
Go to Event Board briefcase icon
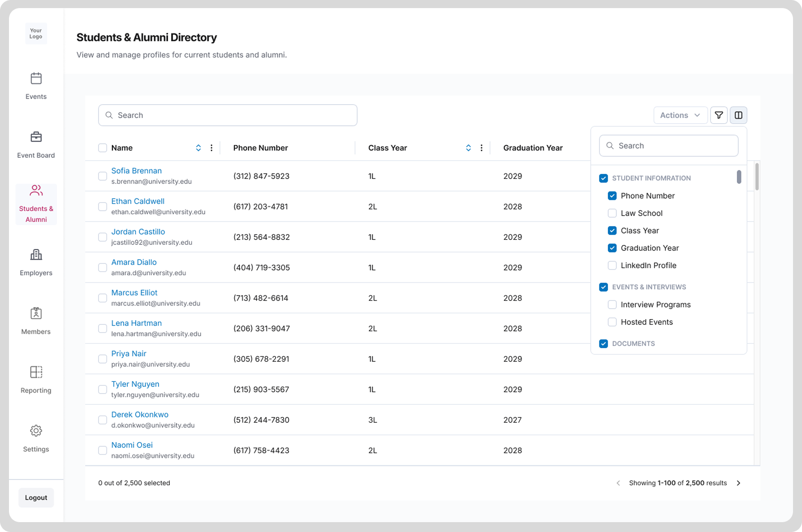(36, 137)
